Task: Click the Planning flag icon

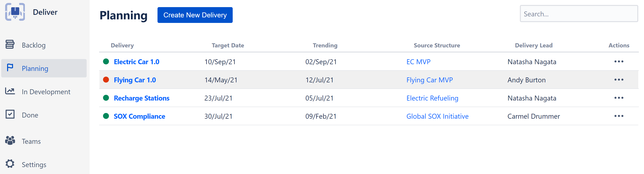Action: 10,68
